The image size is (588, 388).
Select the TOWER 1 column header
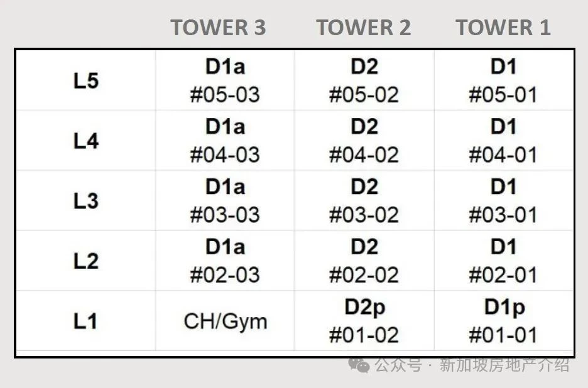(x=503, y=28)
